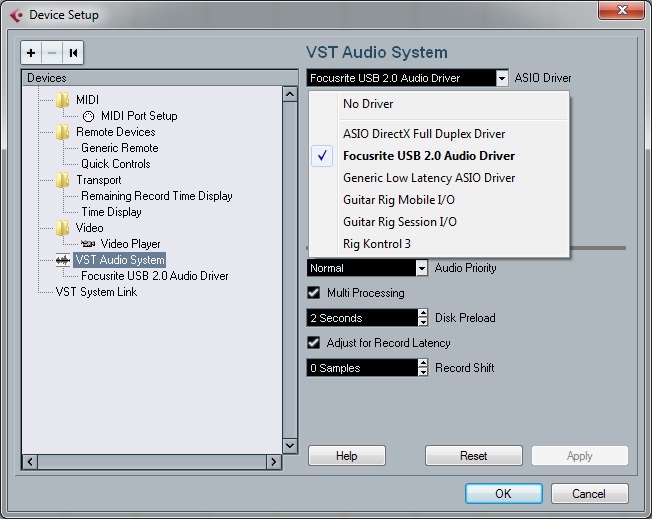The height and width of the screenshot is (519, 652).
Task: Select Generic Remote tree item
Action: [120, 148]
